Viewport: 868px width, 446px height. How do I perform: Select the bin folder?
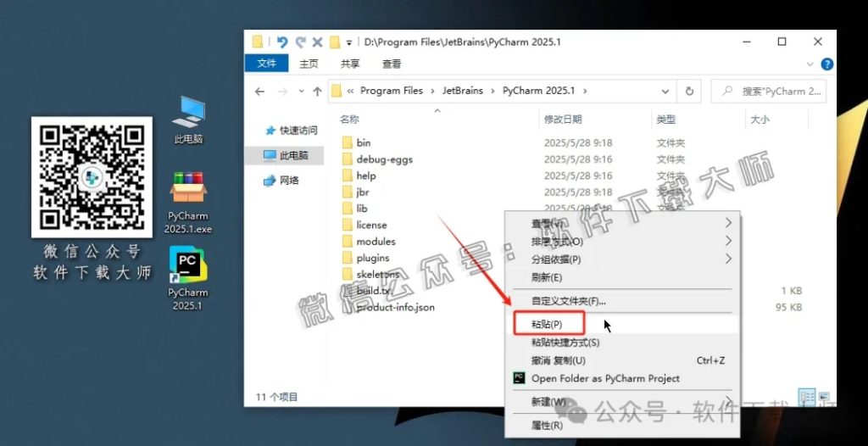(x=357, y=143)
